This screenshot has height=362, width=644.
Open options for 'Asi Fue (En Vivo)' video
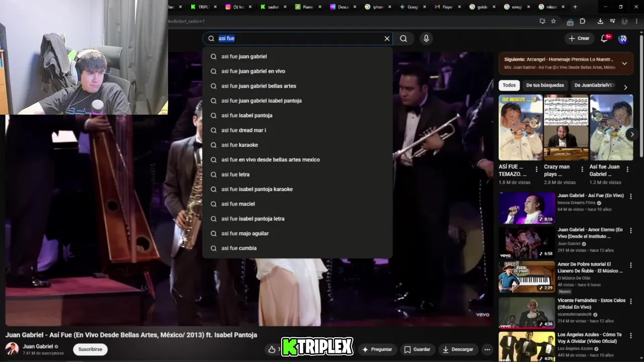[x=630, y=196]
